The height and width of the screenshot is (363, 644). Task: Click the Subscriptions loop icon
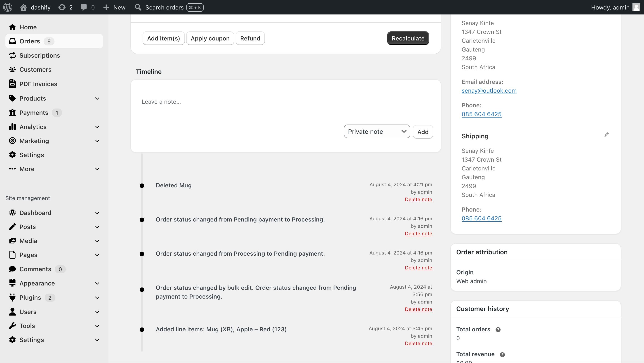click(x=12, y=55)
